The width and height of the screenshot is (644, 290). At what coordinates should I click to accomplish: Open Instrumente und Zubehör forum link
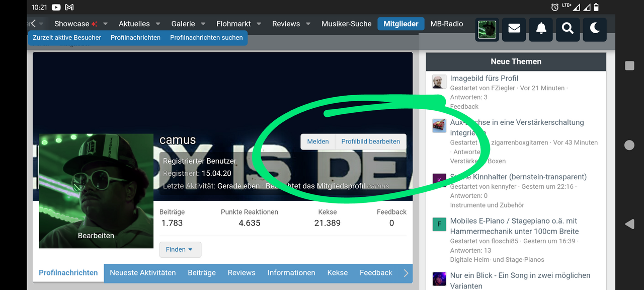click(x=487, y=205)
